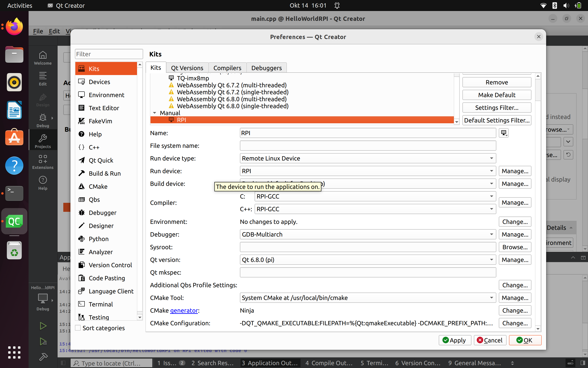Click Cancel button
Image resolution: width=588 pixels, height=368 pixels.
tap(490, 340)
